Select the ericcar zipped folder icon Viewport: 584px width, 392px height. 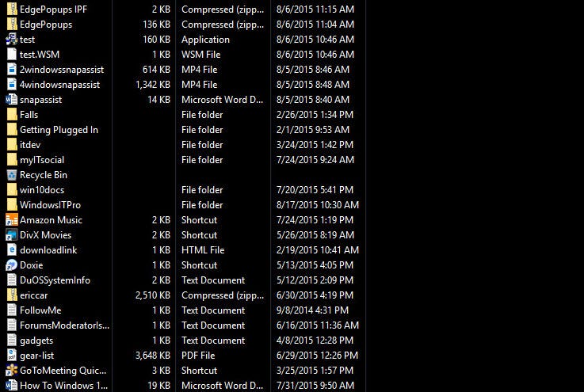click(11, 295)
